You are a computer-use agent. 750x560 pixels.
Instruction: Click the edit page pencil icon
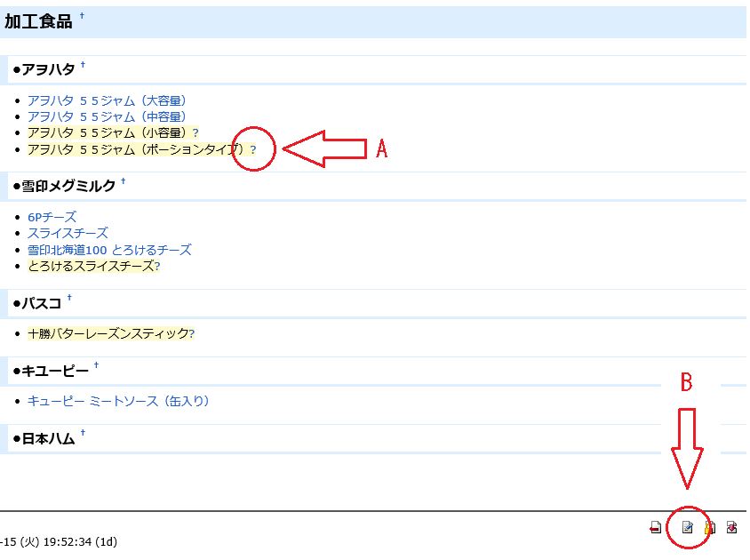[x=687, y=528]
